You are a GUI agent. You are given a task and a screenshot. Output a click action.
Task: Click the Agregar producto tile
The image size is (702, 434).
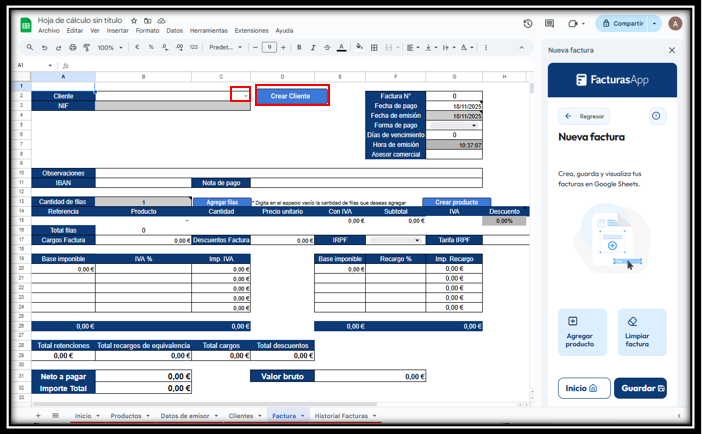point(582,333)
